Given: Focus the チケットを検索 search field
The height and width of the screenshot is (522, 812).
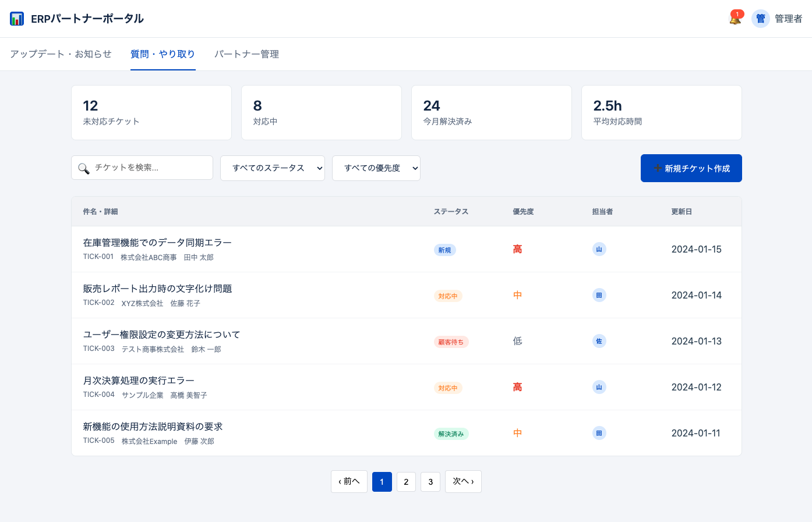Looking at the screenshot, I should coord(142,168).
